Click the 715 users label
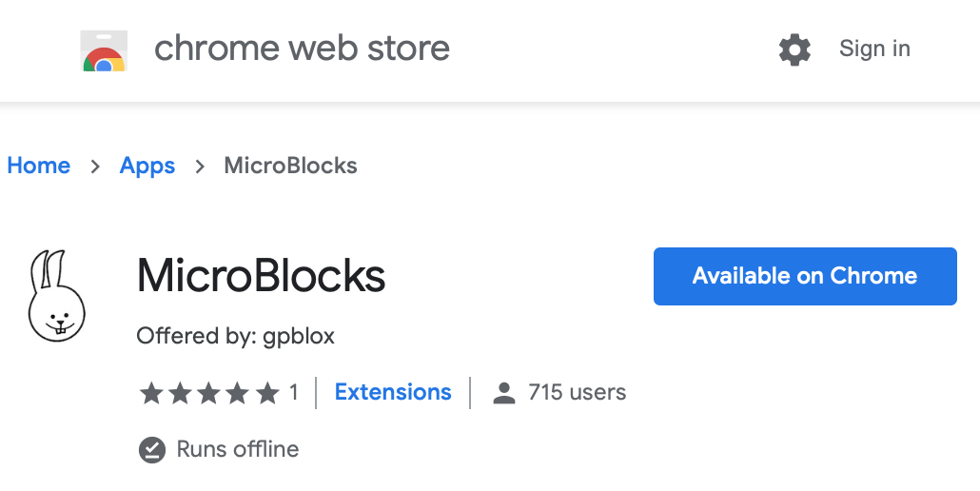 pyautogui.click(x=577, y=392)
